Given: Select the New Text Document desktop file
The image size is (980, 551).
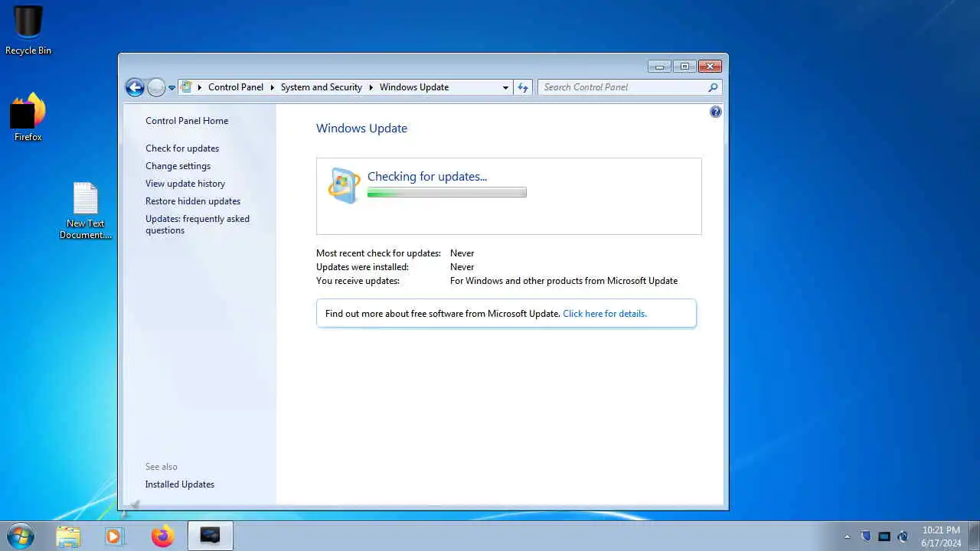Looking at the screenshot, I should 86,211.
